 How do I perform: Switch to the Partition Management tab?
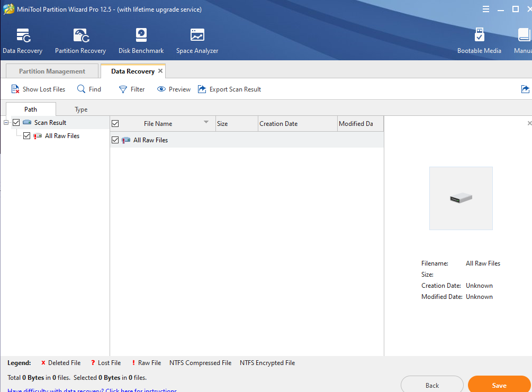52,71
